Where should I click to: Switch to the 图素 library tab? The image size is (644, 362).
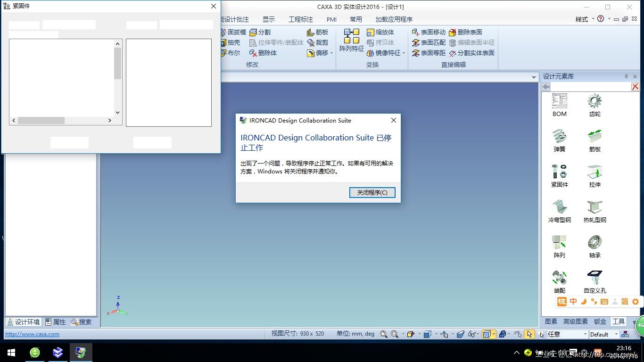click(x=551, y=321)
